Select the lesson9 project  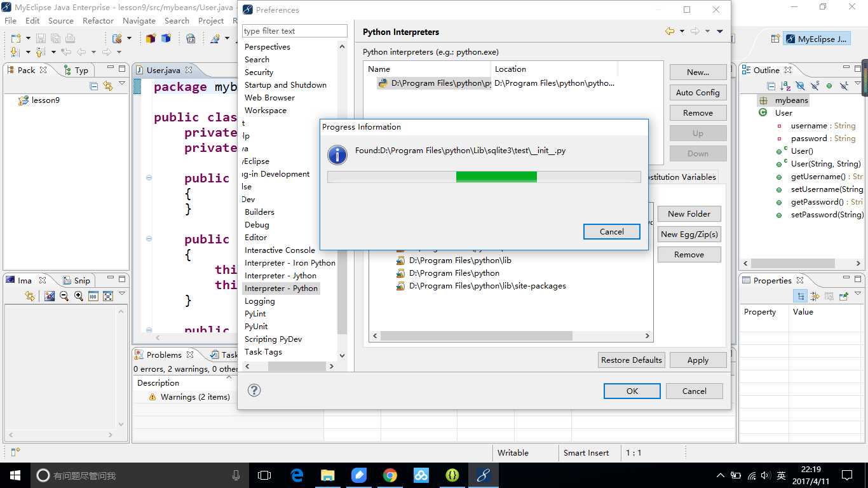39,100
